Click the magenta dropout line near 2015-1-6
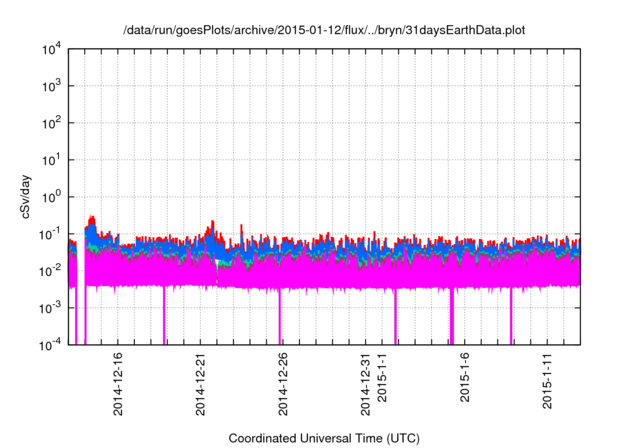The height and width of the screenshot is (448, 640). pos(452,316)
